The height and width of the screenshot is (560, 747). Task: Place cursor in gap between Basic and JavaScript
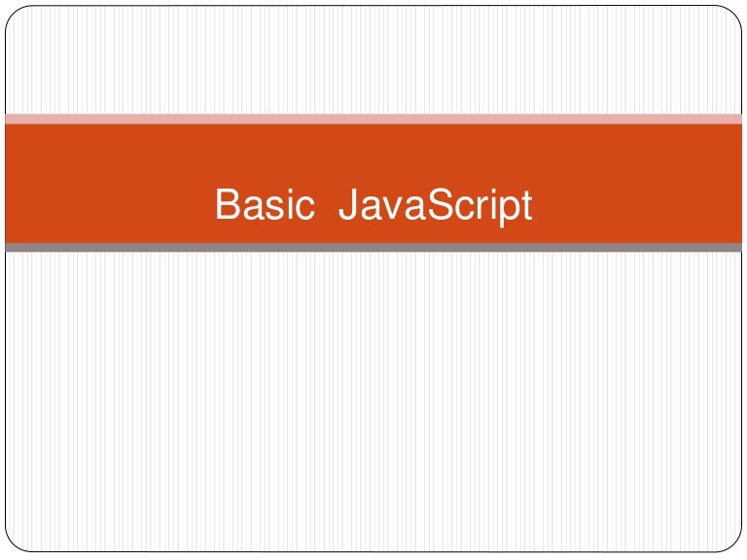(x=327, y=205)
